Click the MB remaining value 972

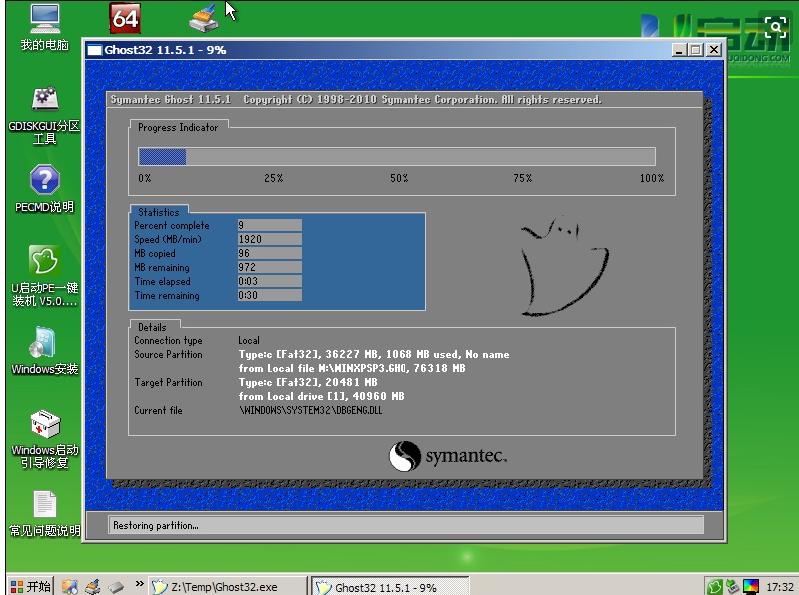[x=270, y=267]
